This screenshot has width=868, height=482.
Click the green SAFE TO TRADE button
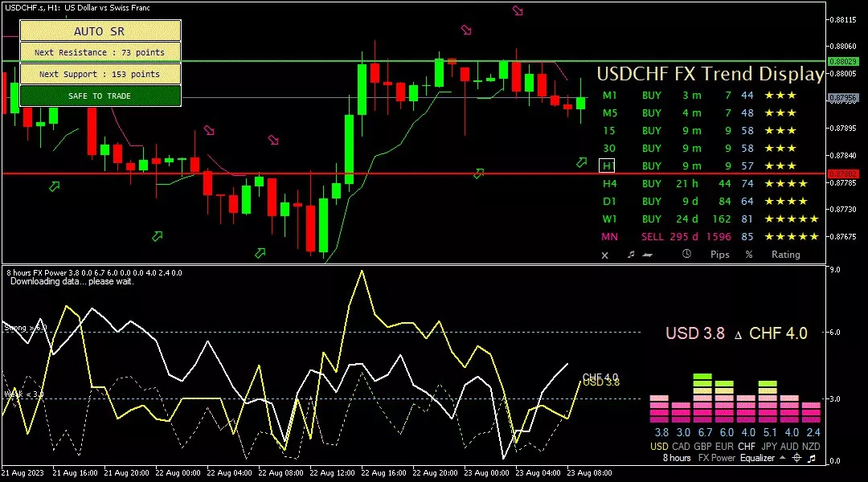click(100, 96)
